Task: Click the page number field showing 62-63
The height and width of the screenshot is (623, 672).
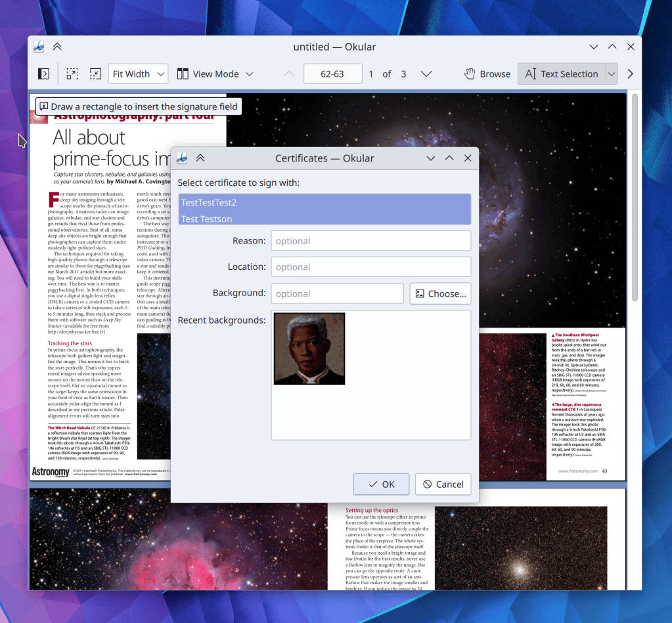Action: point(332,74)
